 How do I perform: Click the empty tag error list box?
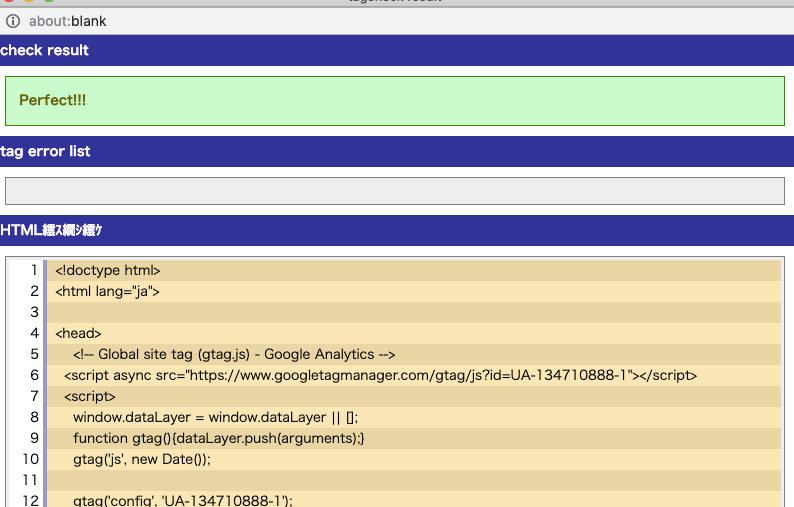395,191
